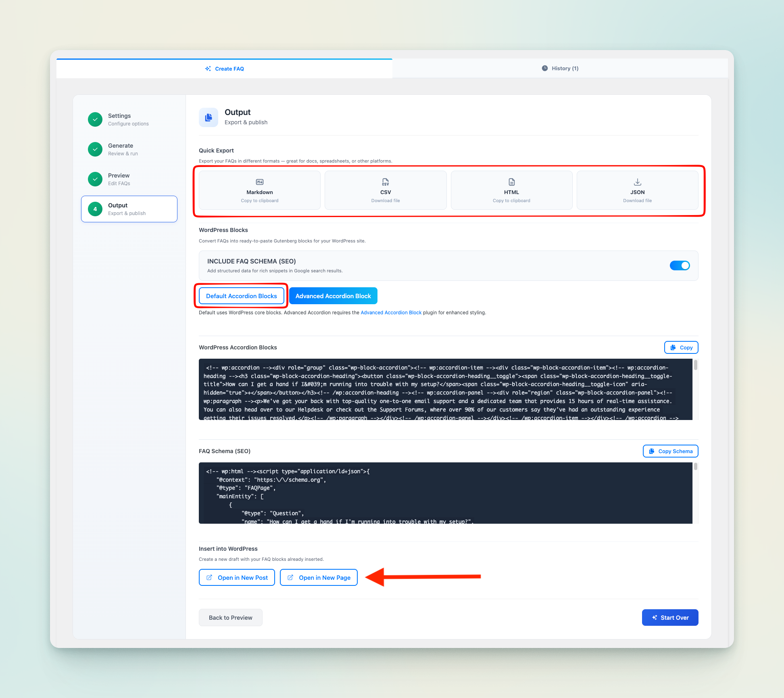Copy the WordPress Accordion Blocks code
Viewport: 784px width, 698px height.
(681, 347)
